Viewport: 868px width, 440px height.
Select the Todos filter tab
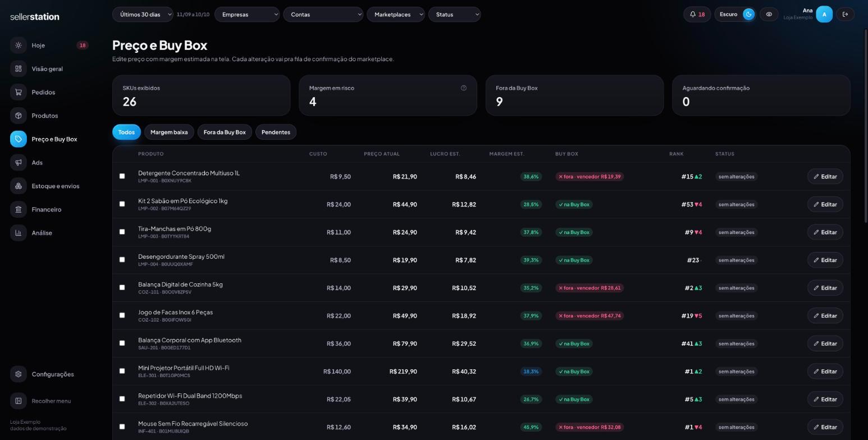[x=126, y=132]
